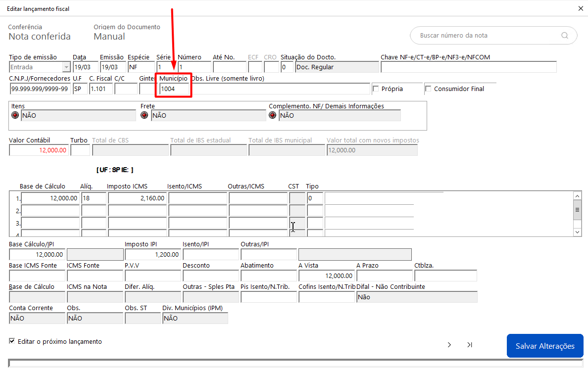Click the Série field
Viewport: 588px width, 370px height.
point(165,67)
